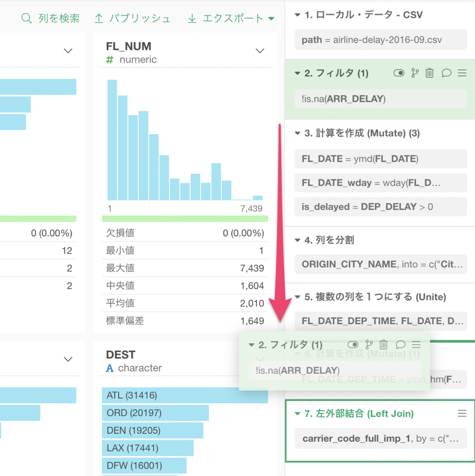Click the 最大値 row value 7,439
This screenshot has width=475, height=476.
(252, 268)
